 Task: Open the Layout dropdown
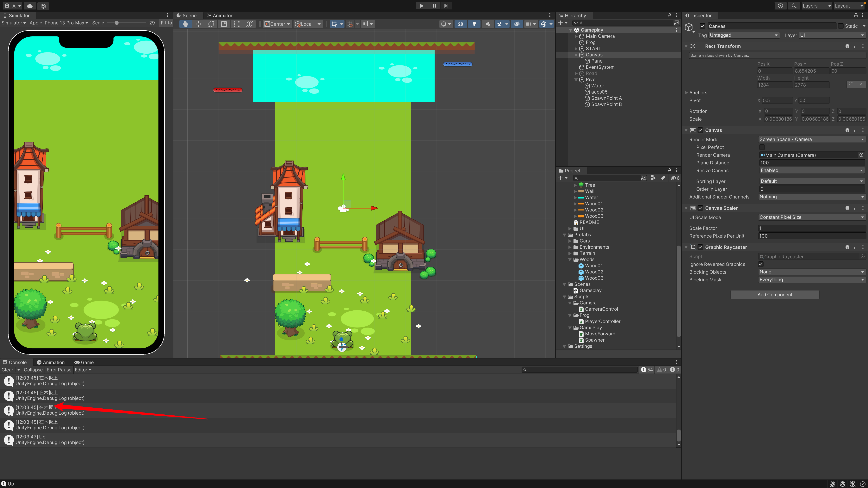pyautogui.click(x=849, y=6)
